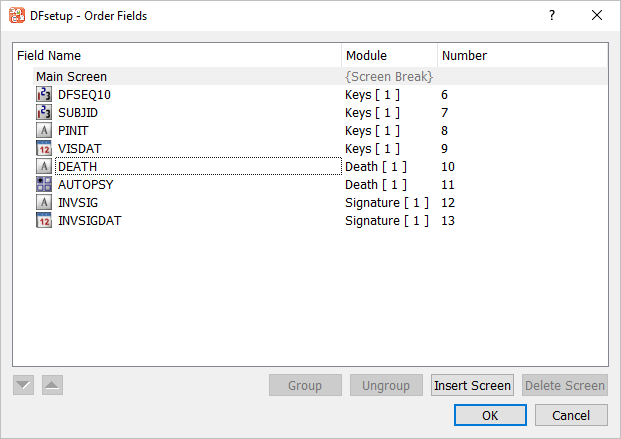Dismiss dialog with Cancel button
The height and width of the screenshot is (439, 621).
tap(571, 414)
